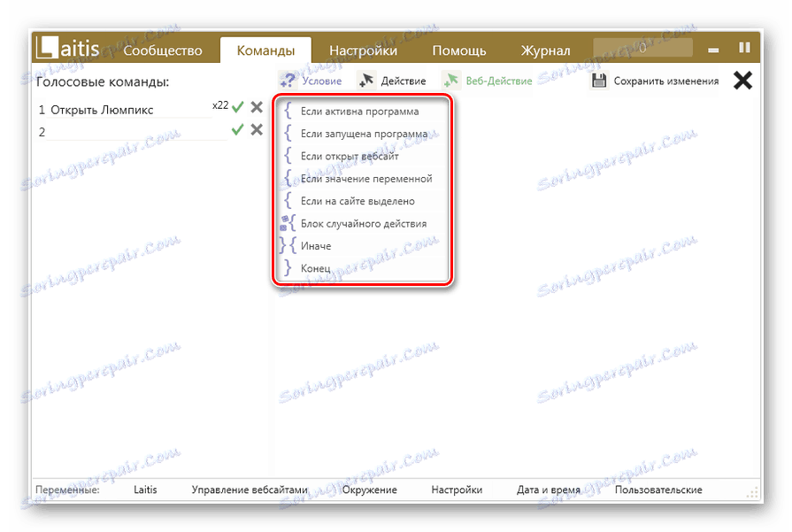Image resolution: width=792 pixels, height=532 pixels.
Task: Open the Действие dropdown button
Action: (x=391, y=81)
